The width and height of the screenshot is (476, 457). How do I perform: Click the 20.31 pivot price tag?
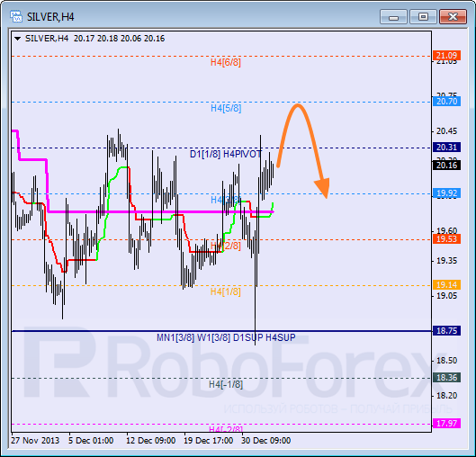tap(446, 148)
